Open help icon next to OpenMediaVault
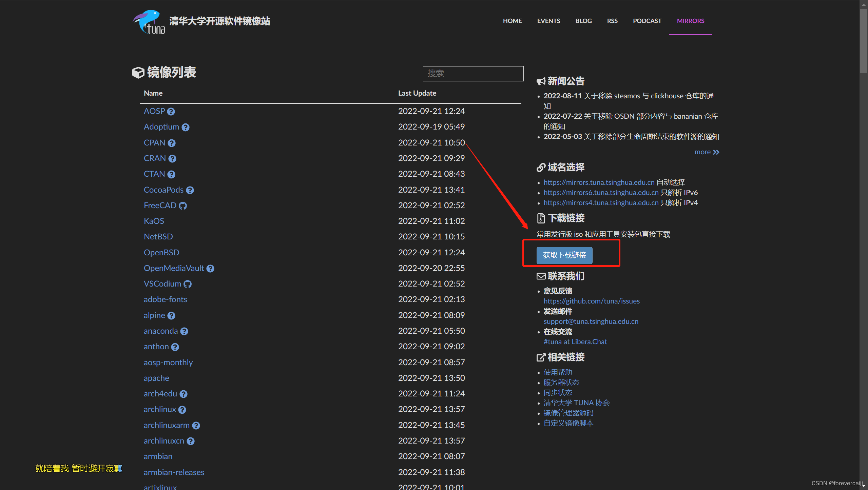This screenshot has height=490, width=868. [x=210, y=269]
